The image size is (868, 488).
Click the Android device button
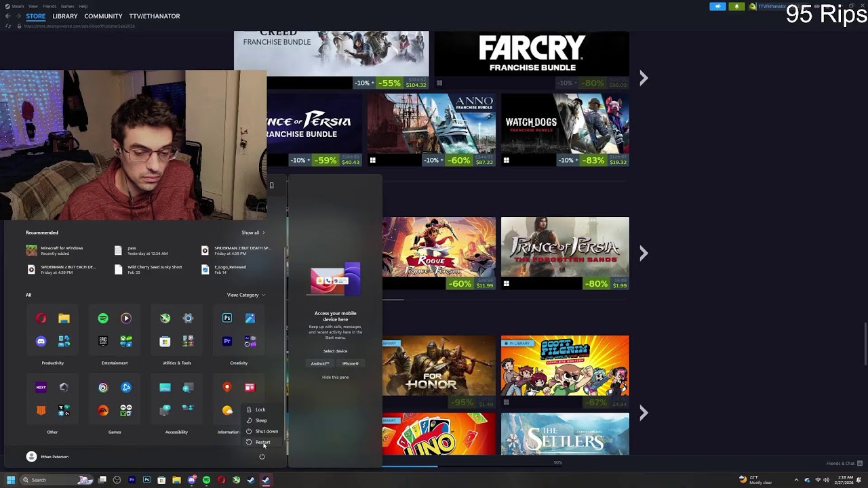pos(320,363)
